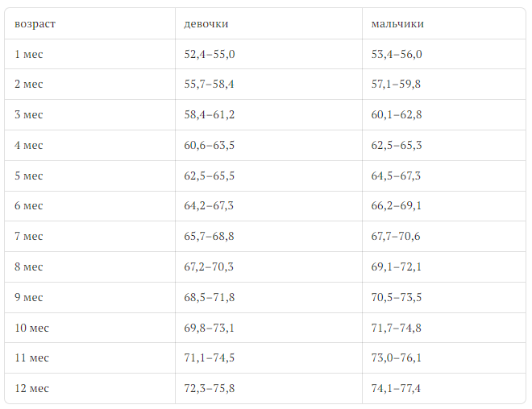This screenshot has width=532, height=409.
Task: Click boys' value 67,7–70,6
Action: [396, 237]
